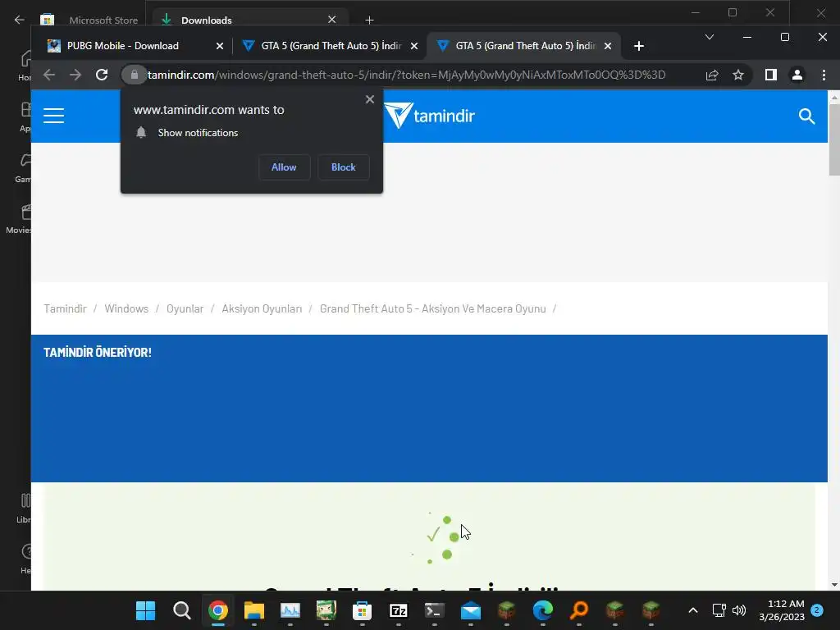
Task: Allow notifications from tamindir.com
Action: coord(283,167)
